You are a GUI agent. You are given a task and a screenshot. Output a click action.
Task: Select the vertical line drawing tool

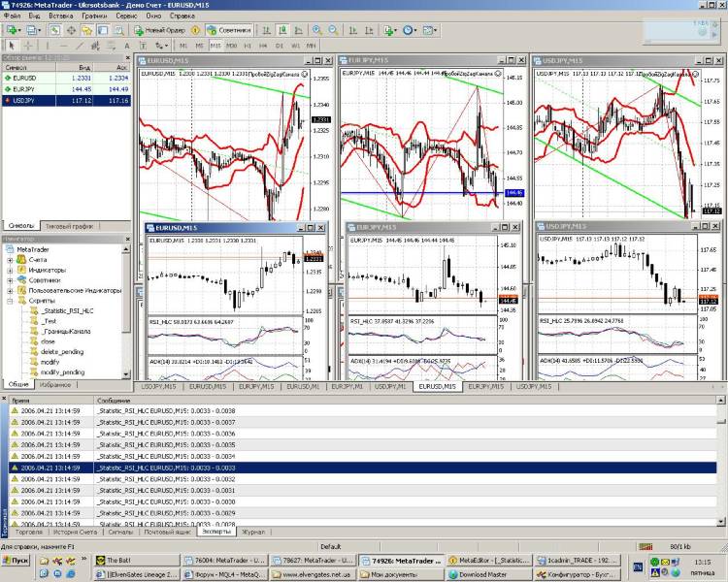[47, 46]
